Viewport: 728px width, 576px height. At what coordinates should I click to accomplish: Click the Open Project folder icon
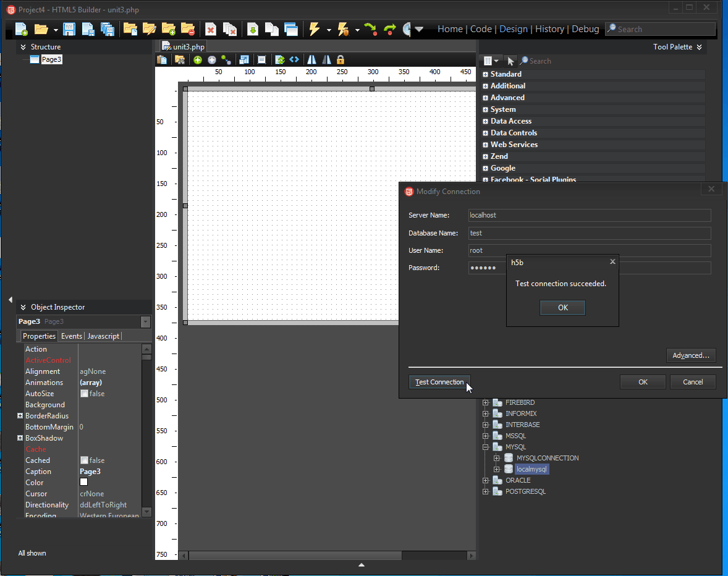tap(130, 29)
